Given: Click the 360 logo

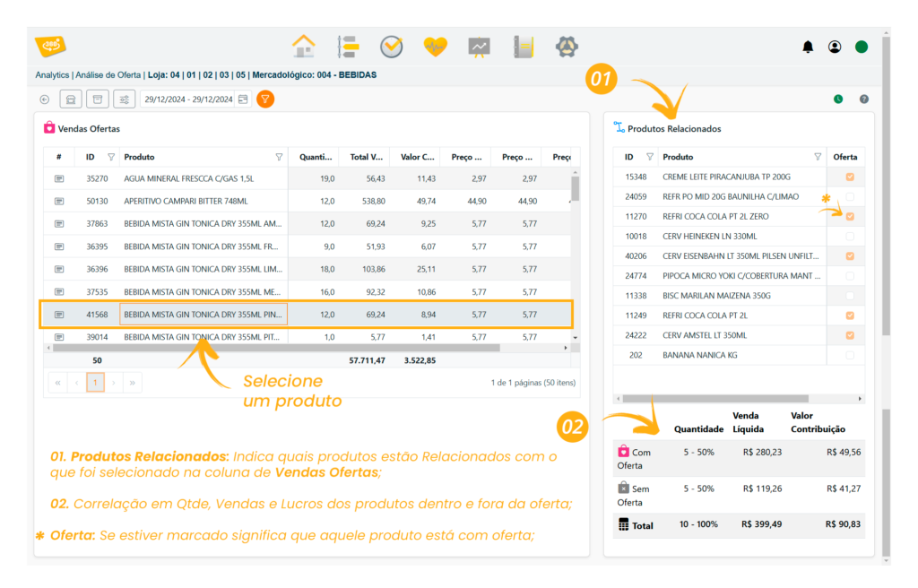Looking at the screenshot, I should point(50,46).
